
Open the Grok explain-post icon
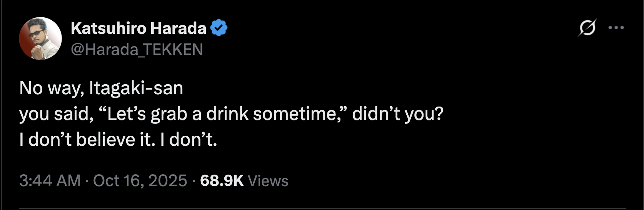coord(587,28)
